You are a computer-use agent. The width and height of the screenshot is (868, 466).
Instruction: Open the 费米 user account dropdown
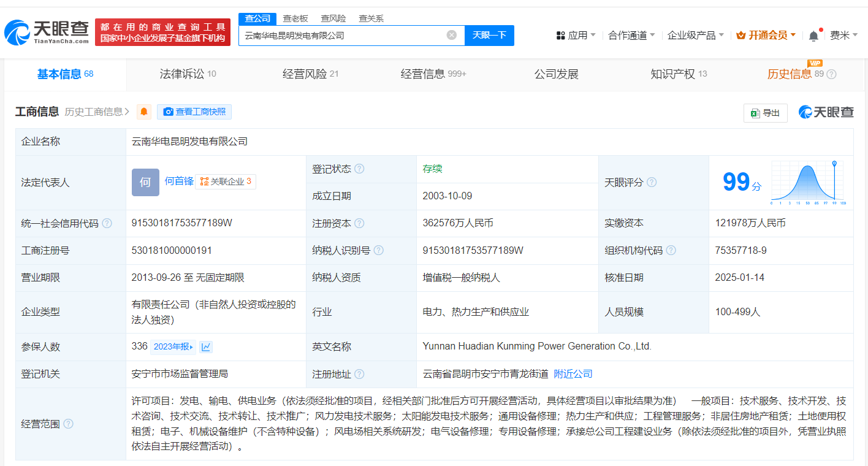point(843,36)
